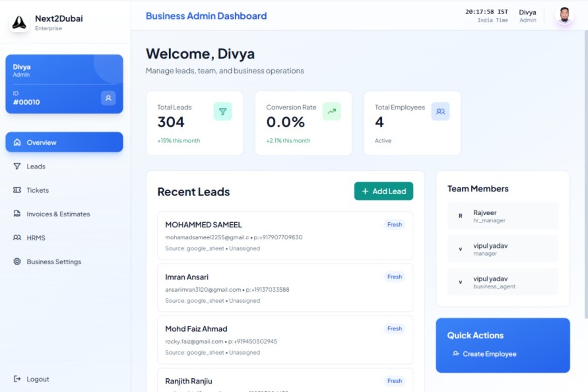The width and height of the screenshot is (588, 392).
Task: Click the Fresh badge on Imran Ansari lead
Action: pyautogui.click(x=395, y=277)
